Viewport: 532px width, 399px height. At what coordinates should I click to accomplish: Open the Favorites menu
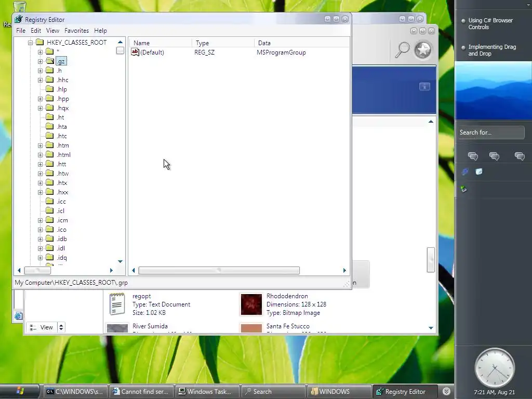click(x=77, y=31)
